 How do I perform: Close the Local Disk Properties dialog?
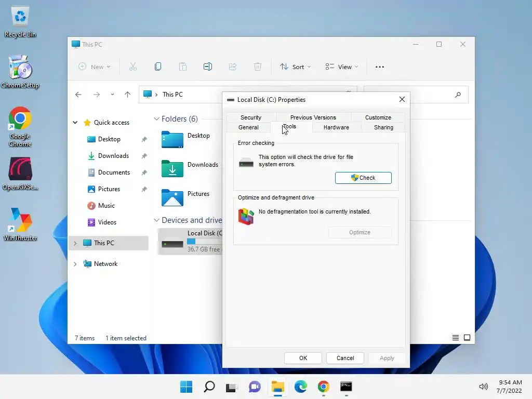(x=402, y=99)
